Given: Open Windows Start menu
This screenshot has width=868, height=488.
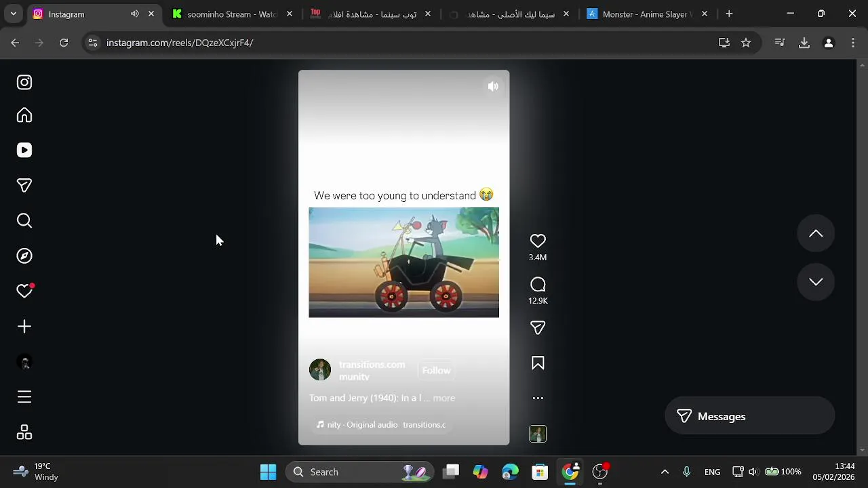Looking at the screenshot, I should tap(269, 472).
